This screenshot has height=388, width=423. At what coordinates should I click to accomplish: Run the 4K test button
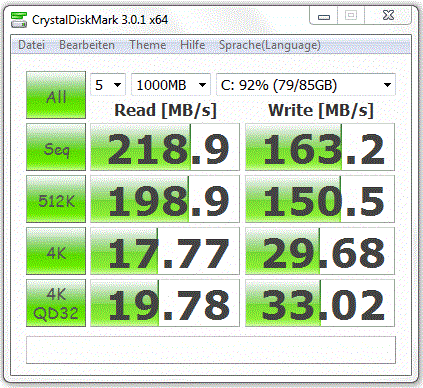coord(56,251)
